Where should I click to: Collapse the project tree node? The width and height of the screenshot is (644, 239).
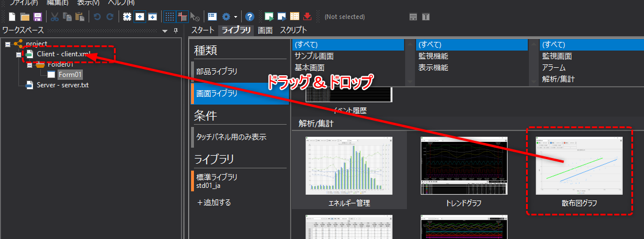8,44
